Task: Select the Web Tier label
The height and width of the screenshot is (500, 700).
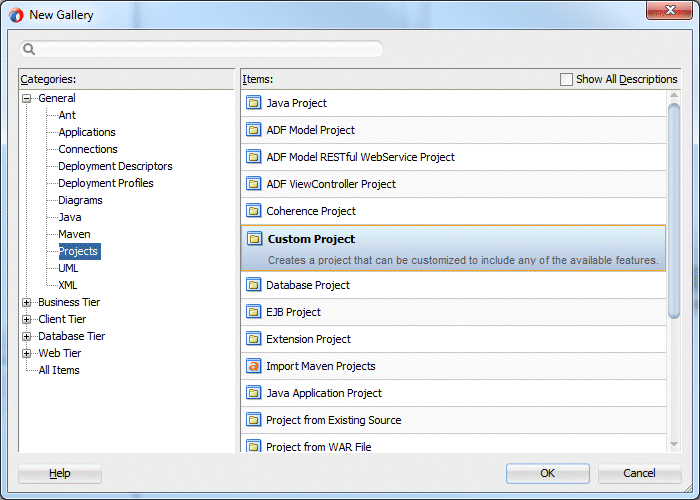Action: pos(60,353)
